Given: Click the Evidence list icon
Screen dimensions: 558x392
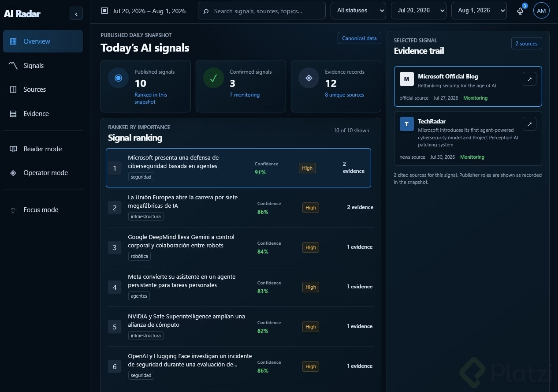Looking at the screenshot, I should click(13, 114).
